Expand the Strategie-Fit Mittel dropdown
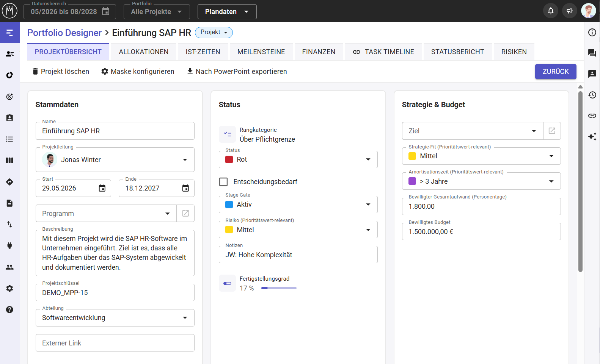 (x=481, y=156)
